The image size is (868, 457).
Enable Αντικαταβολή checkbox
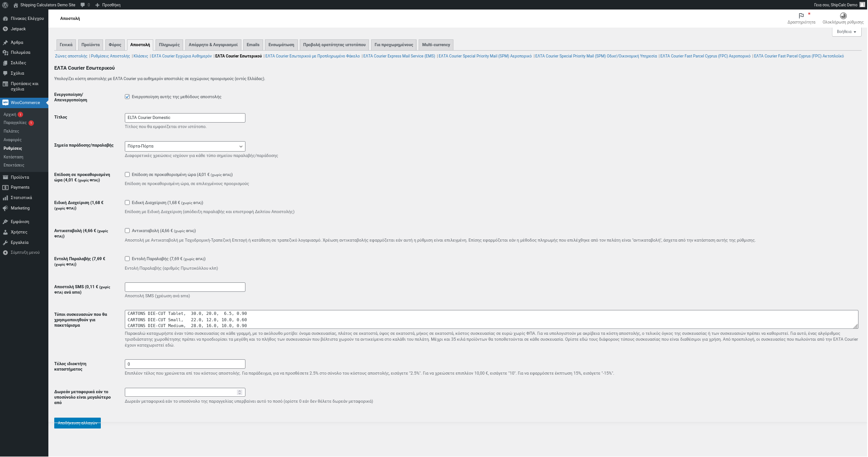coord(127,231)
